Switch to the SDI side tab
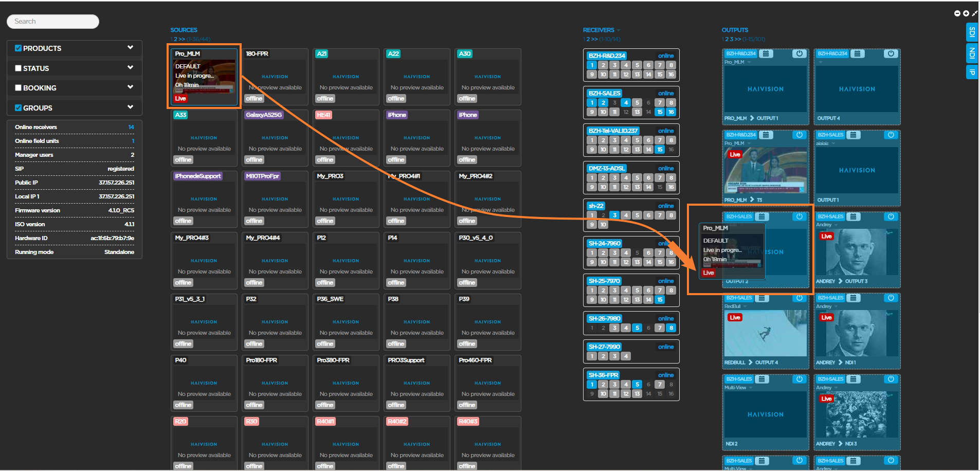 (972, 32)
